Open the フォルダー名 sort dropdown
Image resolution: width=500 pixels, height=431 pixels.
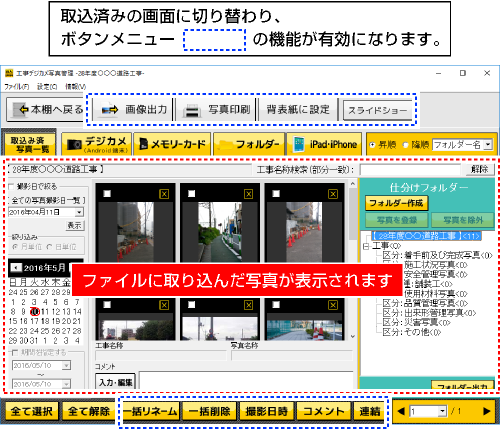[488, 145]
